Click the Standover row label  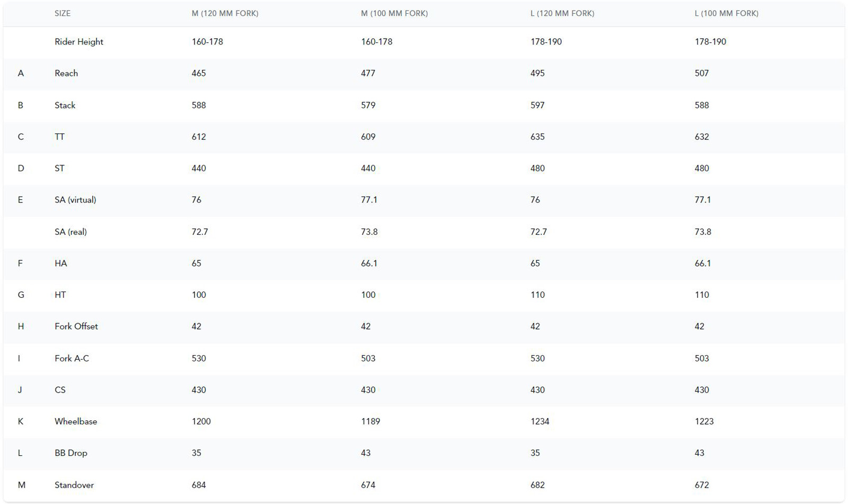[x=74, y=485]
